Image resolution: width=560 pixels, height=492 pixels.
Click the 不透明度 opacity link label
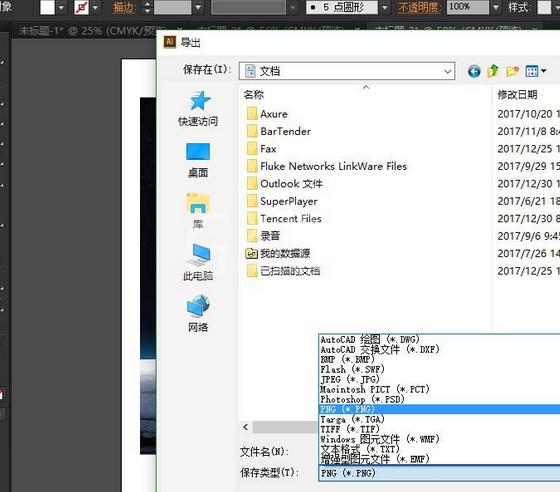point(419,7)
